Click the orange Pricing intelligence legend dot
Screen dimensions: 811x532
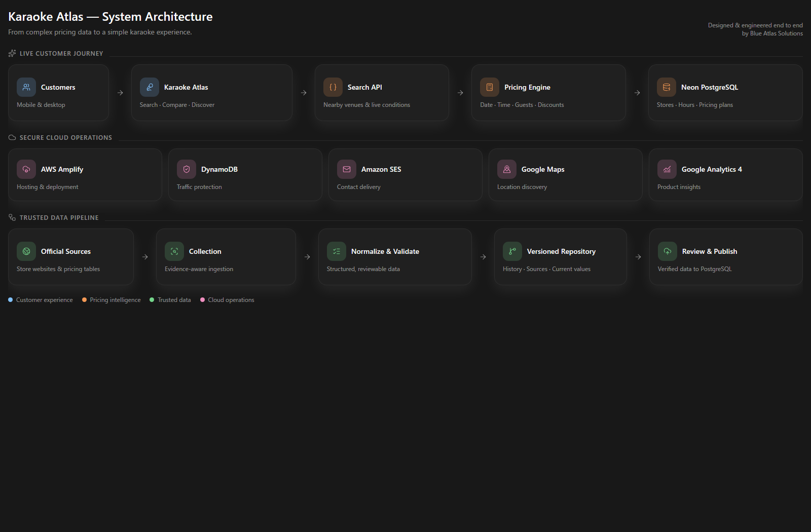[x=84, y=300]
